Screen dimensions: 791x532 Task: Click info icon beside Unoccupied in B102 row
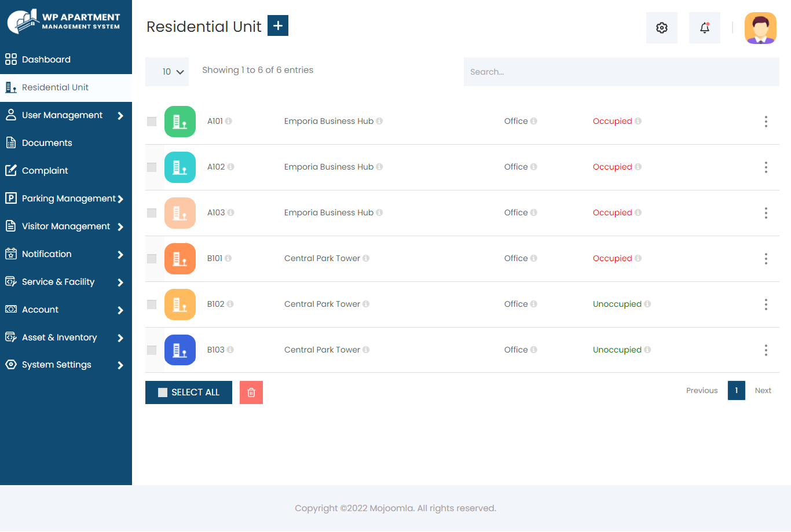click(647, 304)
